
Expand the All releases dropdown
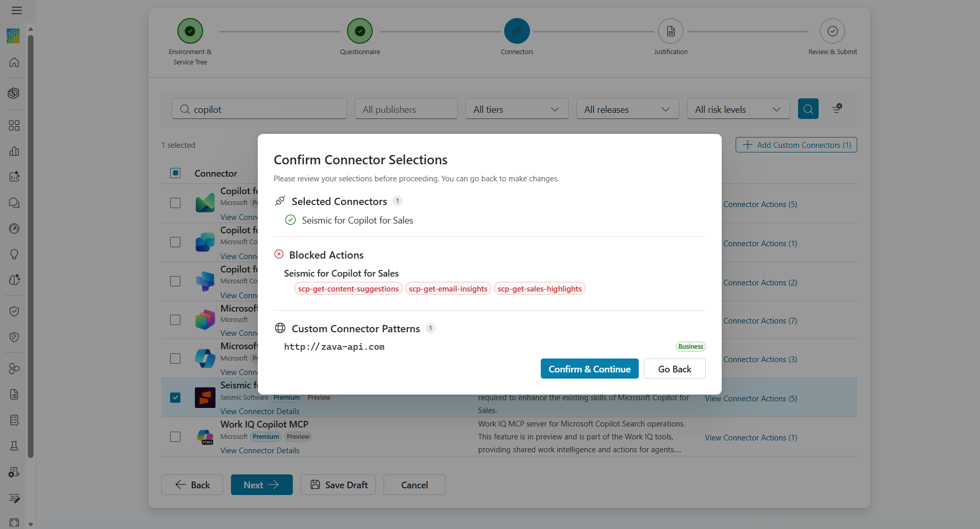[627, 109]
